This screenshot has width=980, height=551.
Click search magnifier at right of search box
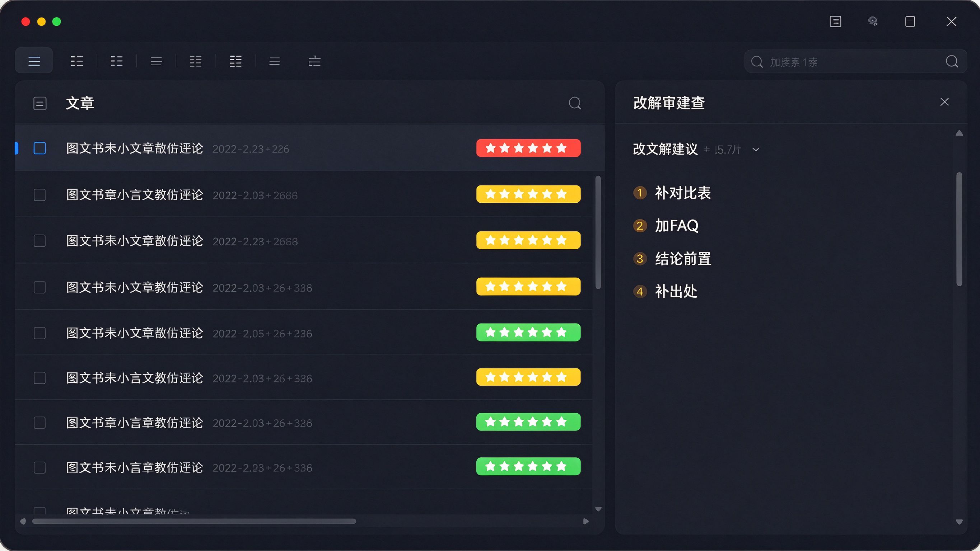tap(952, 62)
